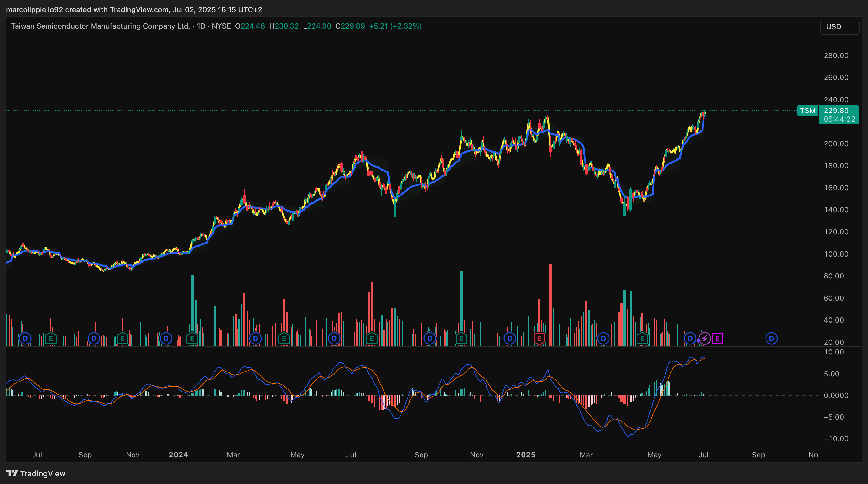
Task: Click the green earnings E marker above the 2024 label
Action: (192, 338)
